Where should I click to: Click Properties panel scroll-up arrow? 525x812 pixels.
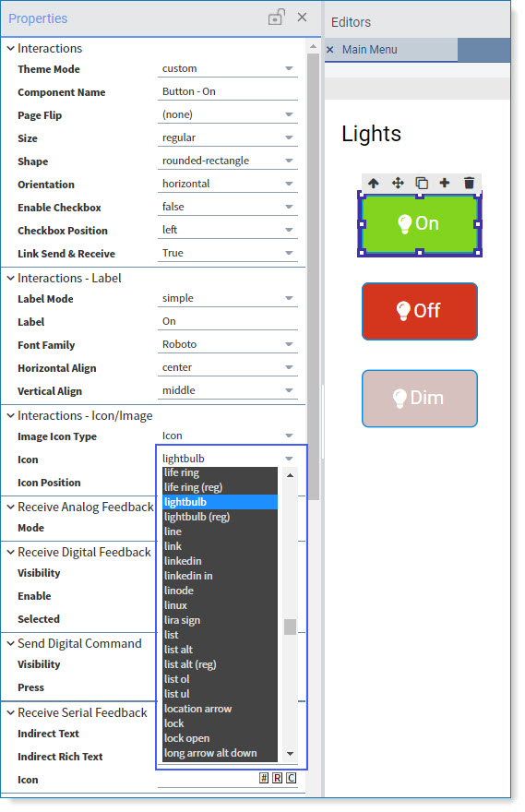pos(313,47)
